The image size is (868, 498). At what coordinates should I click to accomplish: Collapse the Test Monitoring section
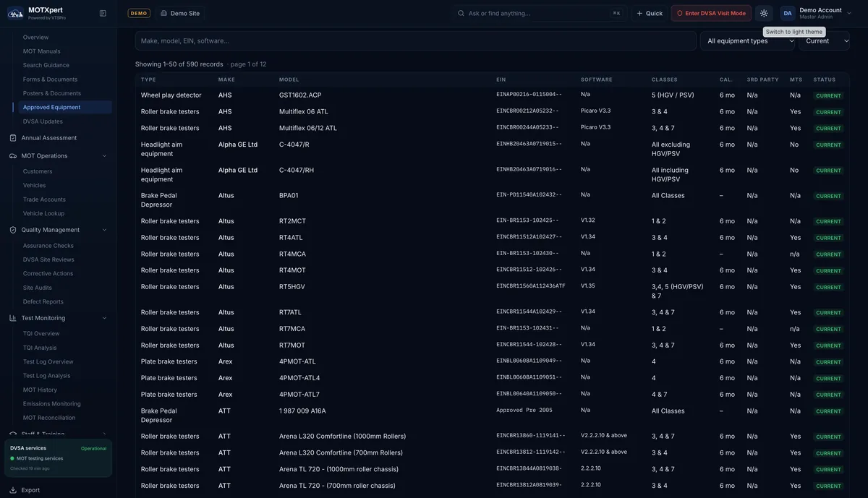(x=104, y=318)
